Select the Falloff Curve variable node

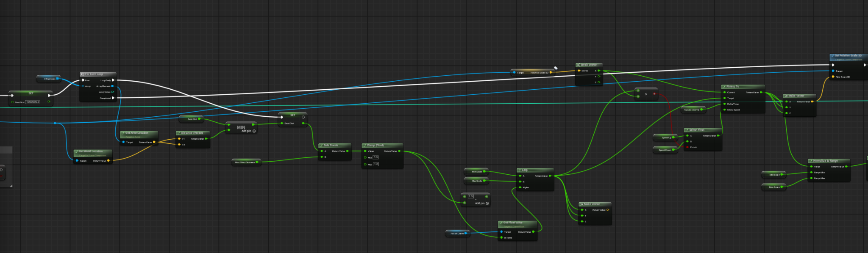point(456,234)
